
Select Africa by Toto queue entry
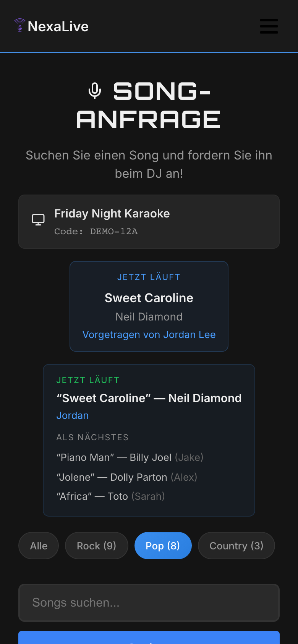click(x=111, y=496)
